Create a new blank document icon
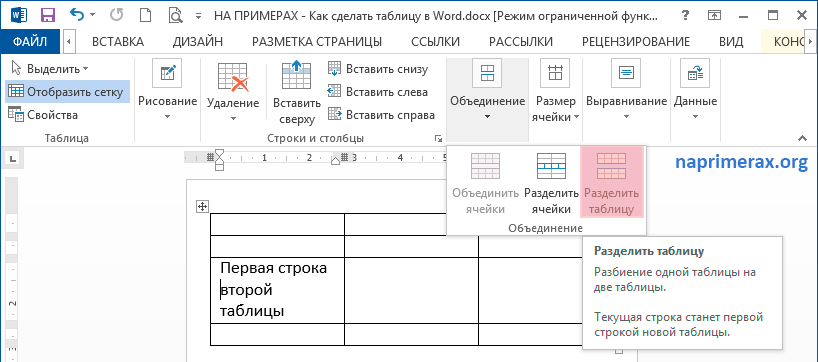The height and width of the screenshot is (362, 818). (146, 15)
